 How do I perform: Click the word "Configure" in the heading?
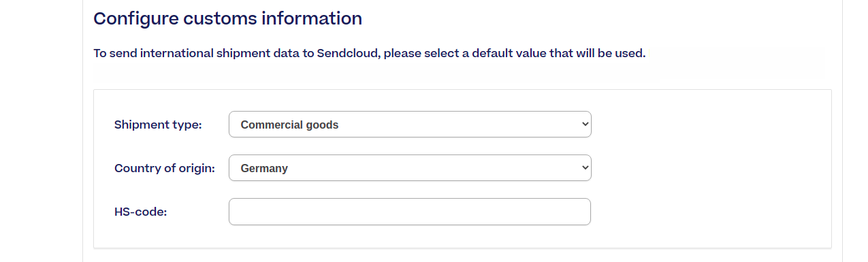click(x=136, y=18)
